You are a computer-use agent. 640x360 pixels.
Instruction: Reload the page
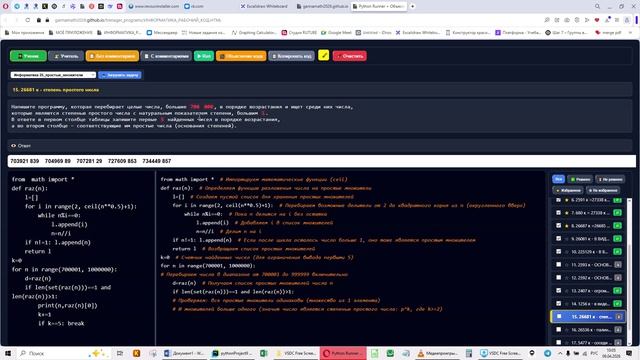pos(27,20)
